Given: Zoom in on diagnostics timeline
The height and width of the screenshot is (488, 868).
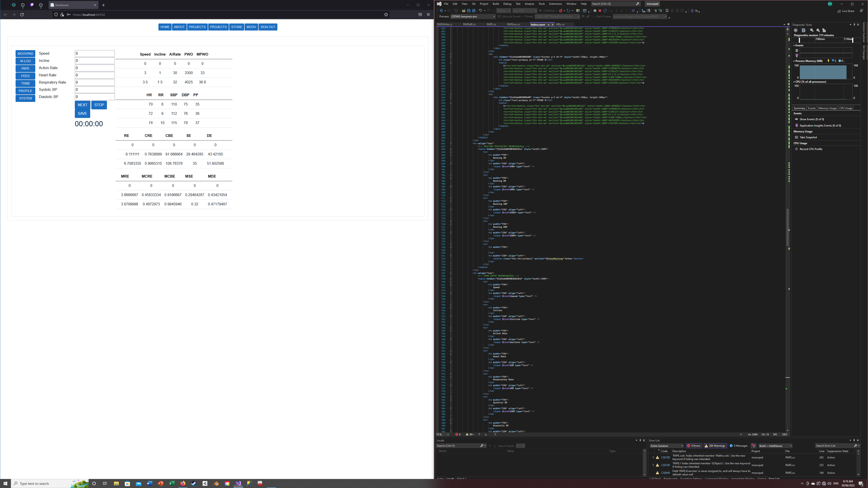Looking at the screenshot, I should [x=812, y=30].
